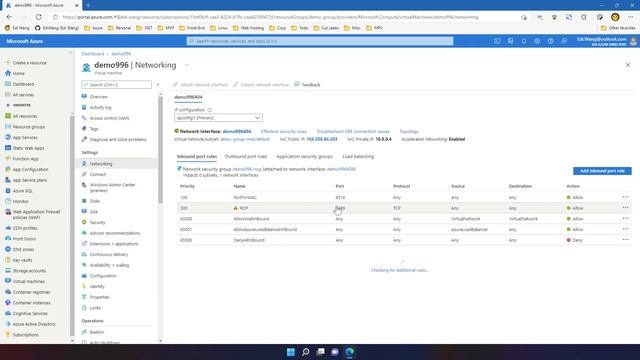Open the ellipsis next to Networking title

pyautogui.click(x=187, y=65)
